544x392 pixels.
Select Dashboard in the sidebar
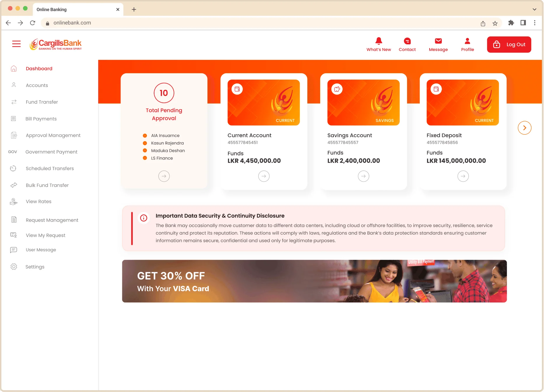(x=39, y=69)
